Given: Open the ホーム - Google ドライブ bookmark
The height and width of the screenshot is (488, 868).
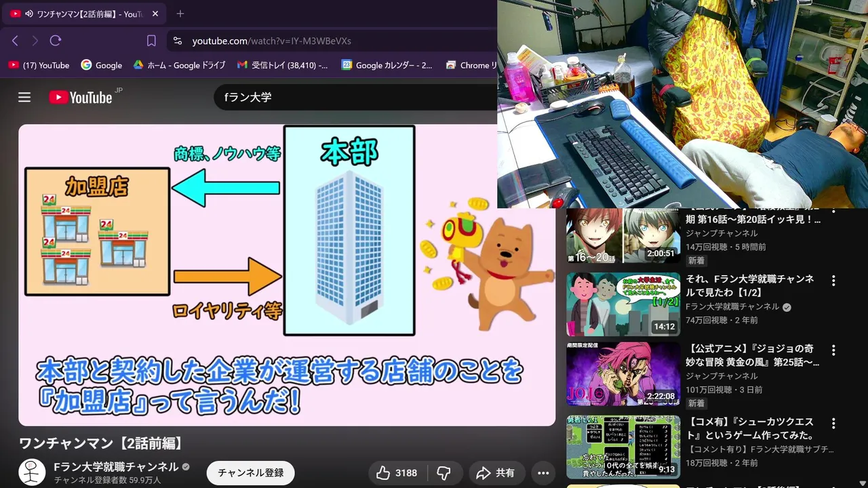Looking at the screenshot, I should tap(179, 65).
